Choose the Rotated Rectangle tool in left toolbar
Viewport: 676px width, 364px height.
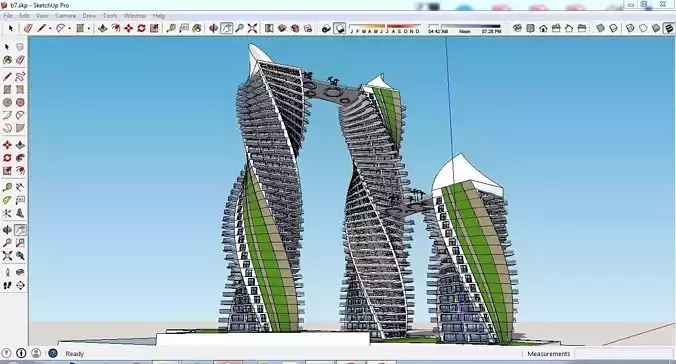20,90
